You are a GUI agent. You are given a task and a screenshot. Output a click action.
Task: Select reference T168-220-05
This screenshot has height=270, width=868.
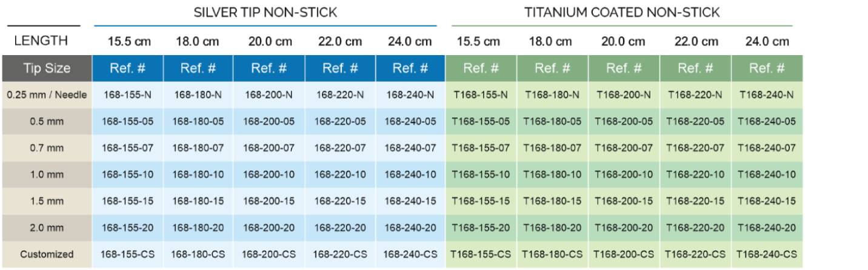coord(695,121)
